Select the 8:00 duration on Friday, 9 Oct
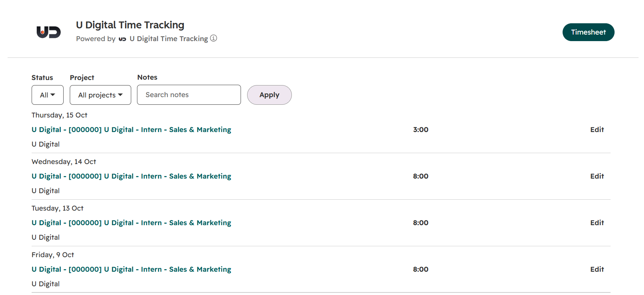Image resolution: width=644 pixels, height=295 pixels. tap(420, 269)
